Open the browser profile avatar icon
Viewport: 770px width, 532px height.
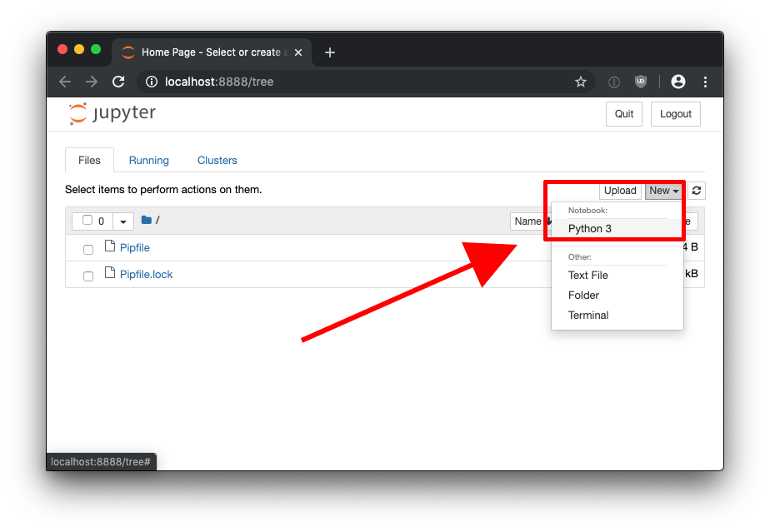(677, 82)
